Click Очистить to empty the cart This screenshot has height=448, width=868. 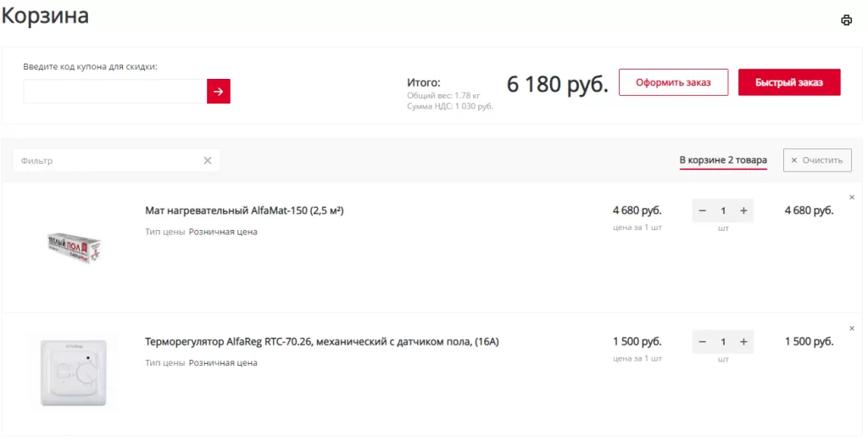pyautogui.click(x=817, y=160)
